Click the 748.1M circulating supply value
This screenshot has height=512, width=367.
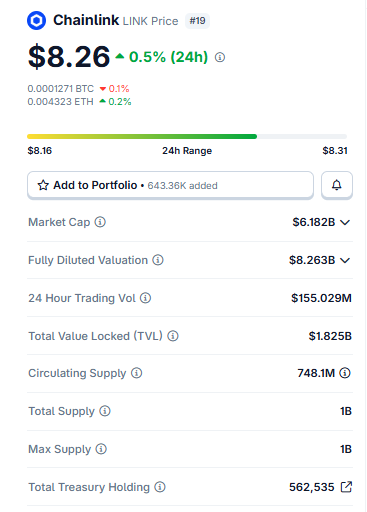click(316, 373)
